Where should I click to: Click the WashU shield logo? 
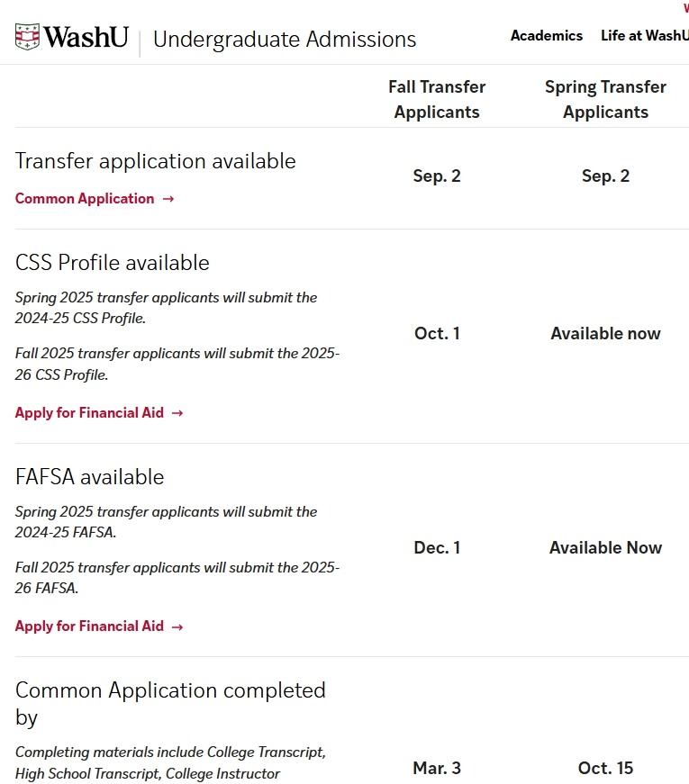pos(28,38)
